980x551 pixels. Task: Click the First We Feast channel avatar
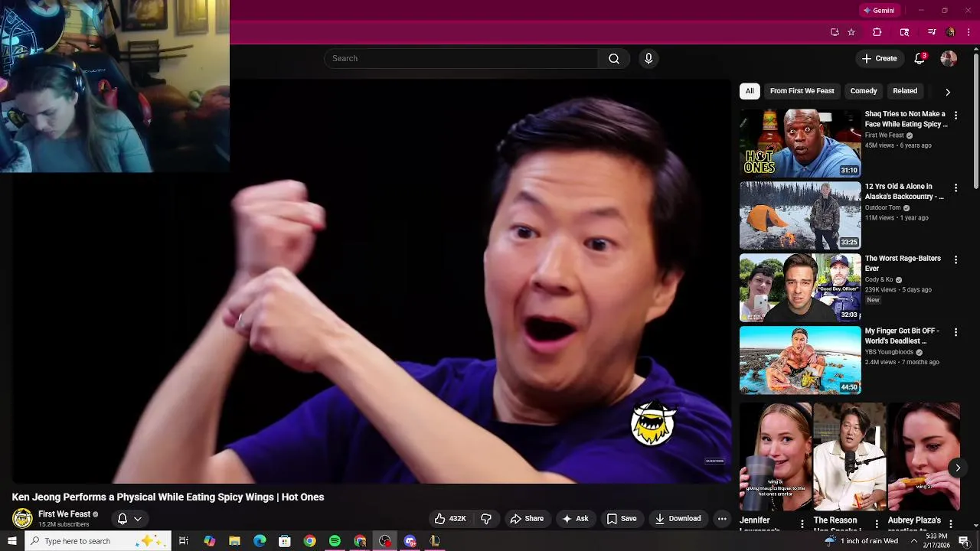point(22,518)
